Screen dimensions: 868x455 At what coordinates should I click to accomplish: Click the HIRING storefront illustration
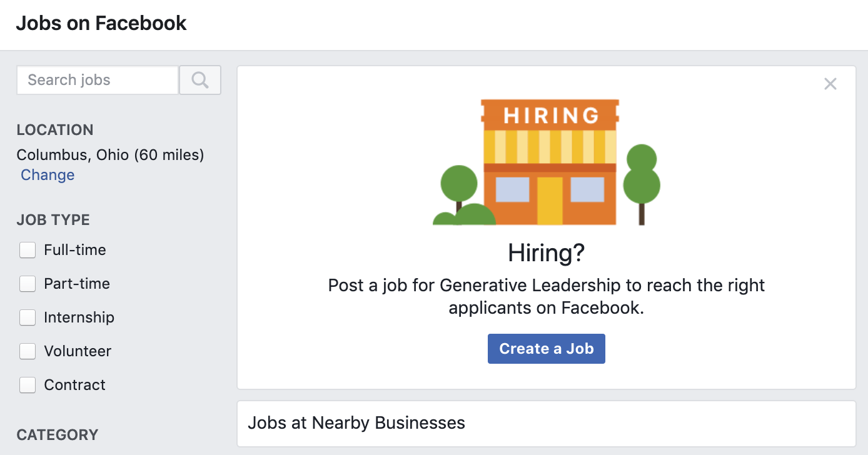click(546, 161)
